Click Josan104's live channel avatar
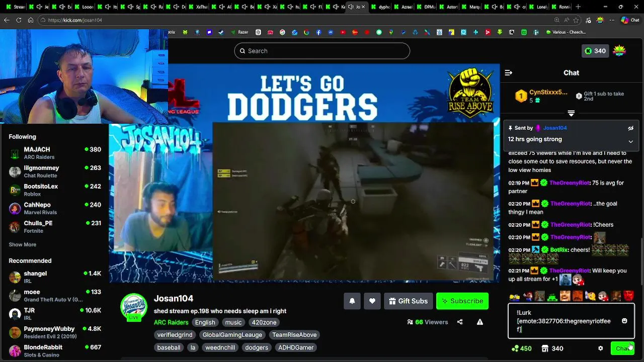 tap(133, 306)
